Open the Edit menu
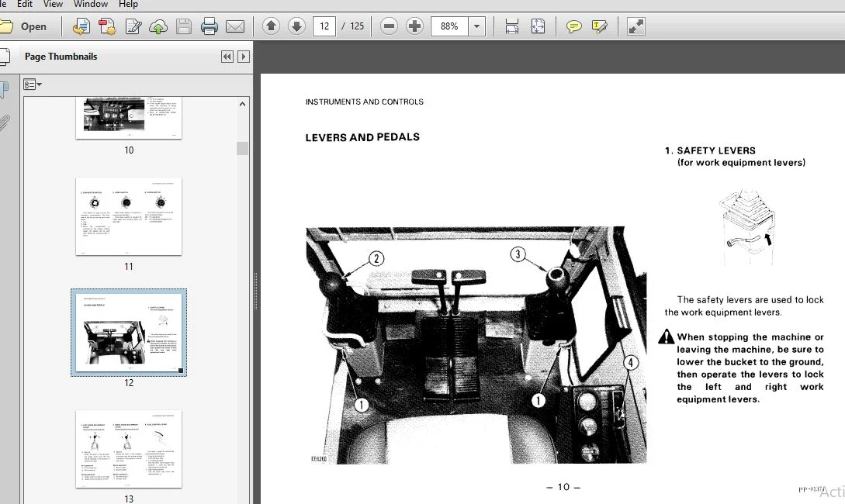 (x=25, y=5)
